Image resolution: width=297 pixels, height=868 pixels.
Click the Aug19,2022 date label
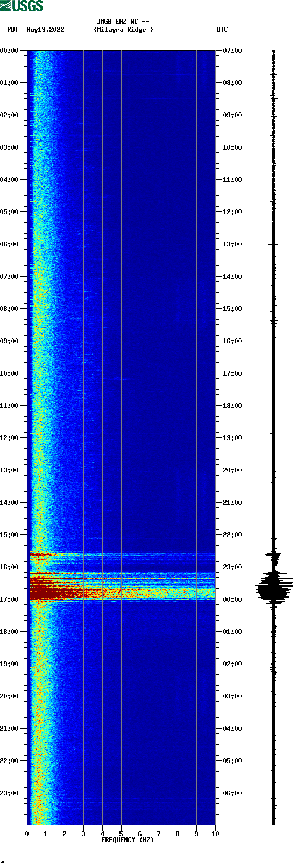(45, 30)
